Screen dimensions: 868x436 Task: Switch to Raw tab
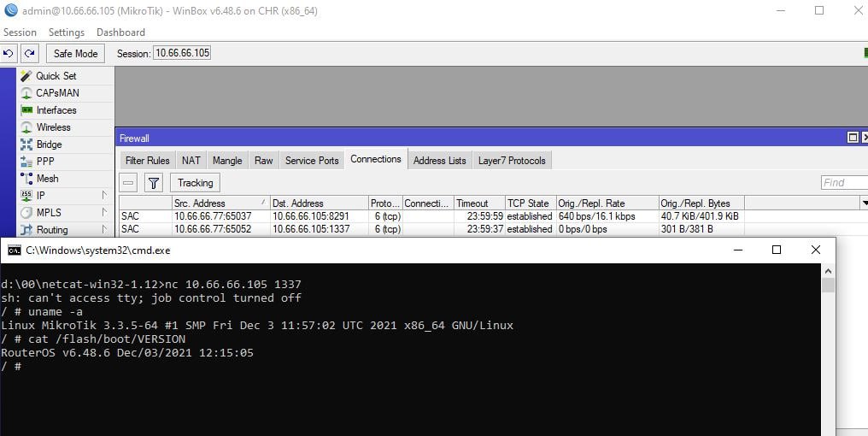[263, 161]
